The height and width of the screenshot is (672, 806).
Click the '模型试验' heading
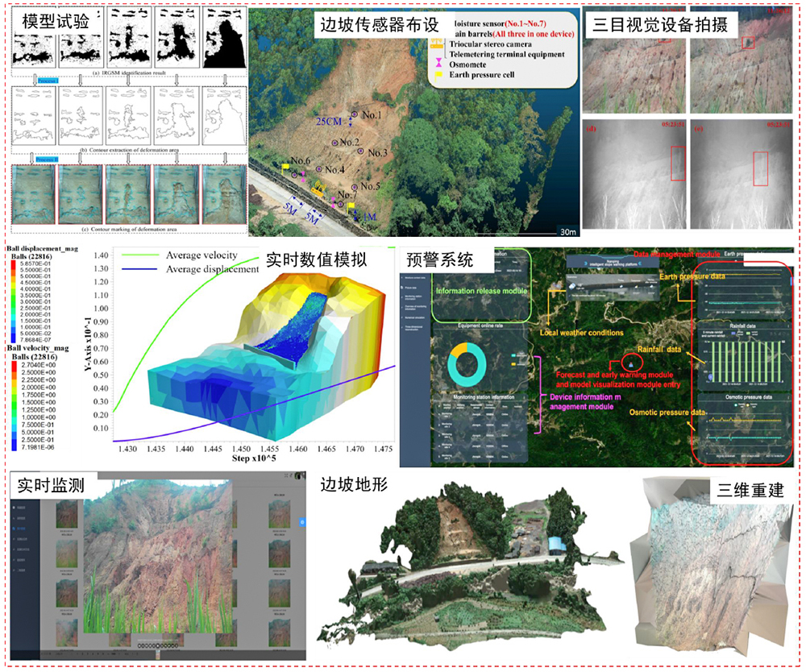coord(56,21)
